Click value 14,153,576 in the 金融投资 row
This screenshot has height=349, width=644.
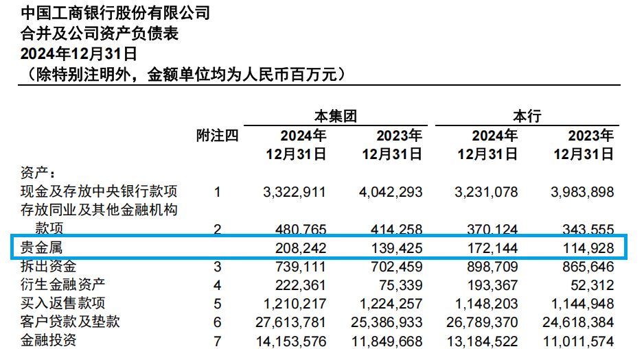pos(291,341)
